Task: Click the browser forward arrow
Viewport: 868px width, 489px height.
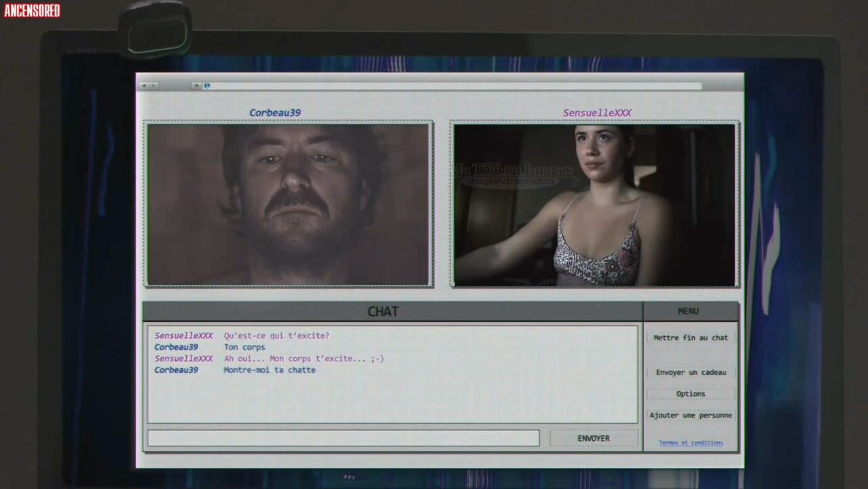Action: pyautogui.click(x=153, y=86)
